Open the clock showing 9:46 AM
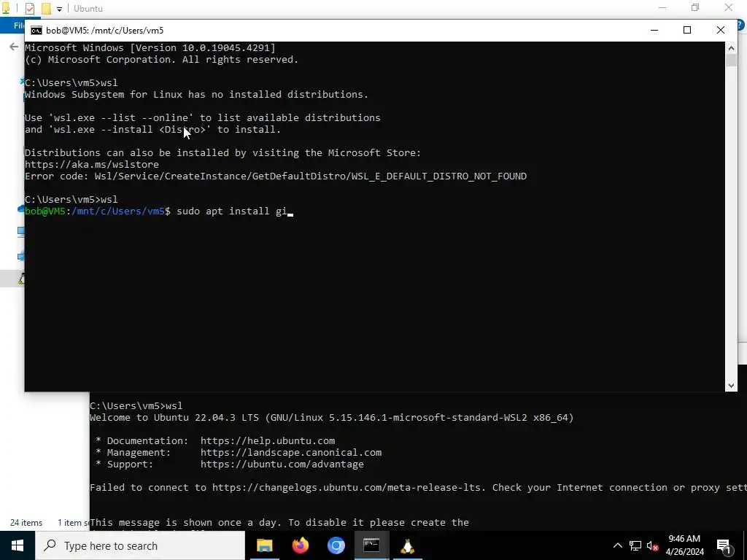 (x=684, y=545)
